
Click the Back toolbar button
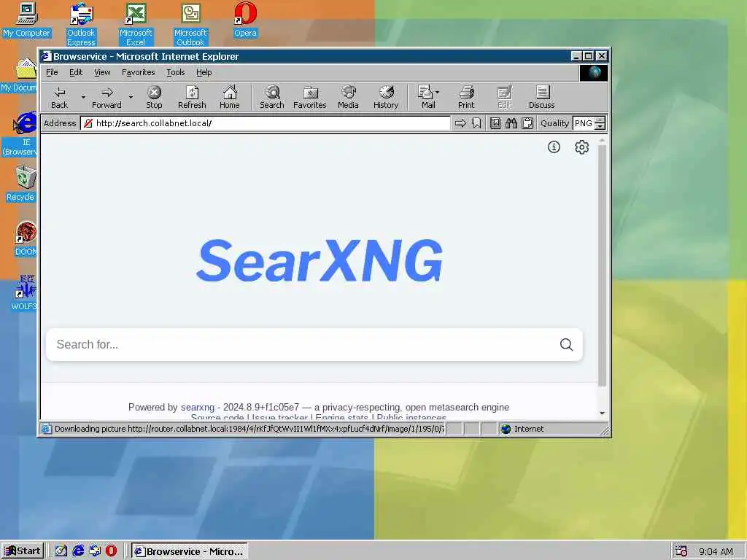pos(60,97)
